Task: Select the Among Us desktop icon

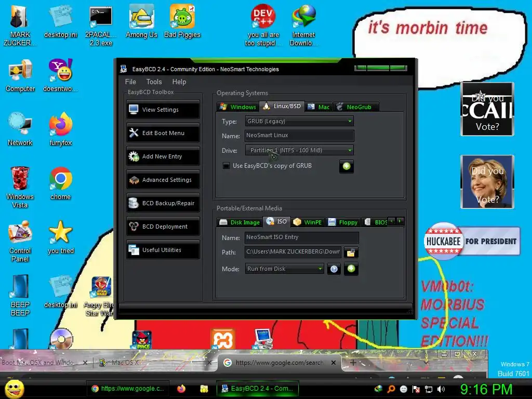Action: click(141, 22)
